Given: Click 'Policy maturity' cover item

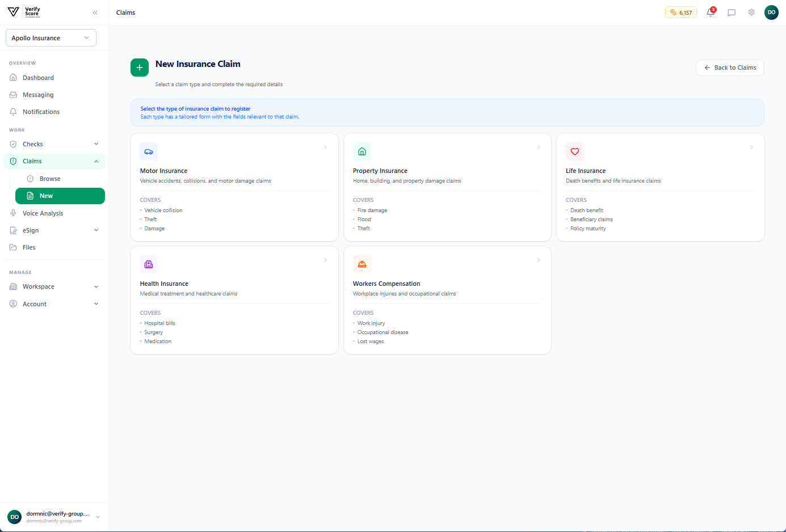Looking at the screenshot, I should 588,229.
